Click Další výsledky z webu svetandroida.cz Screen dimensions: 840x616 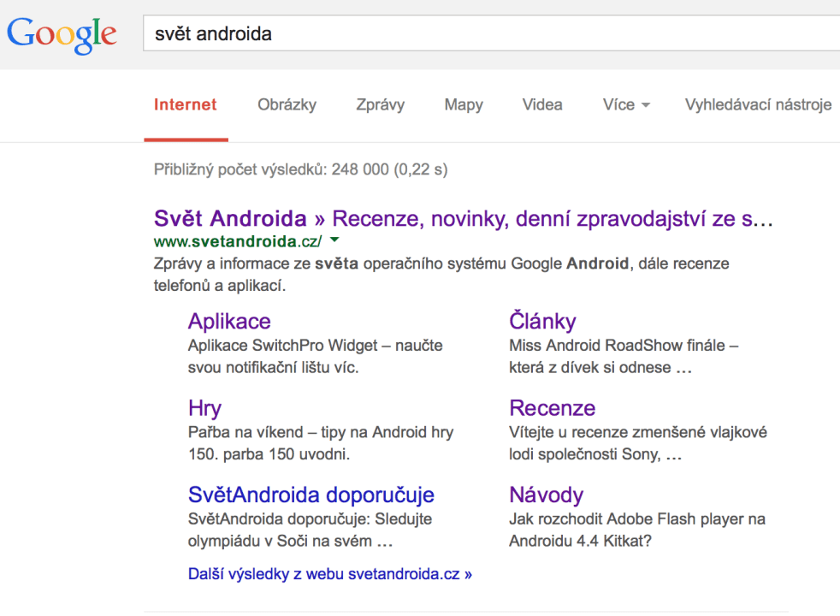coord(330,574)
